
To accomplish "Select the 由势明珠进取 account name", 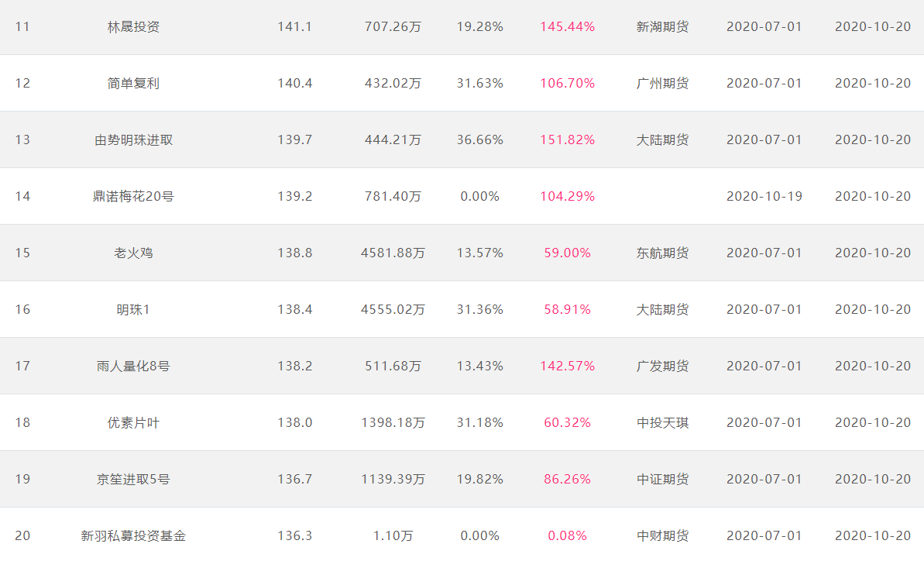I will (x=133, y=140).
